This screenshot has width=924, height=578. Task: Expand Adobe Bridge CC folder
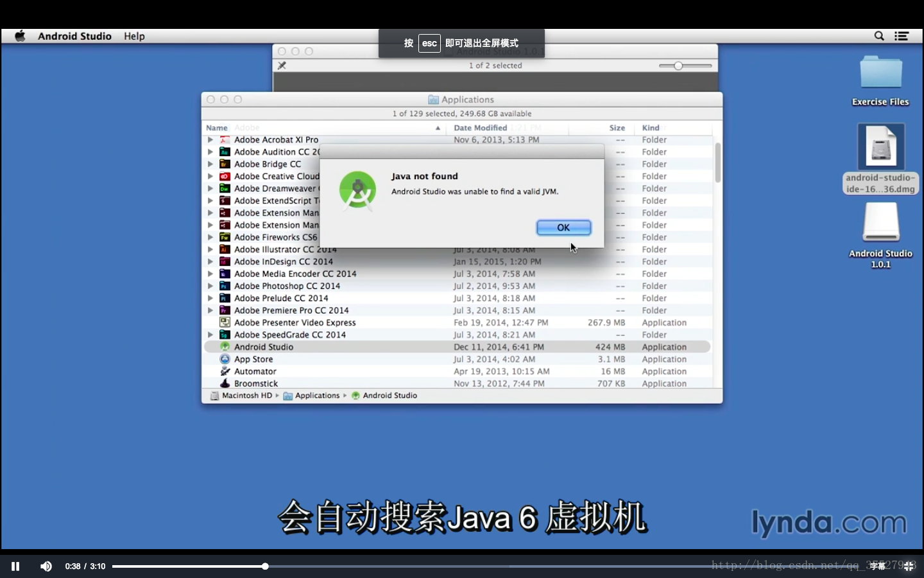click(x=210, y=164)
